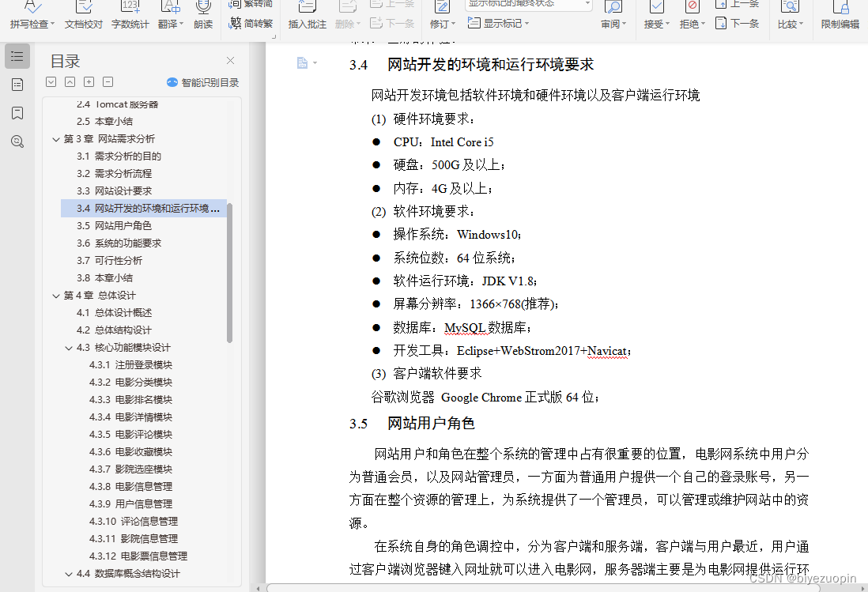The image size is (868, 592).
Task: Jump to 4.3.7 影院选座模块
Action: [x=130, y=469]
